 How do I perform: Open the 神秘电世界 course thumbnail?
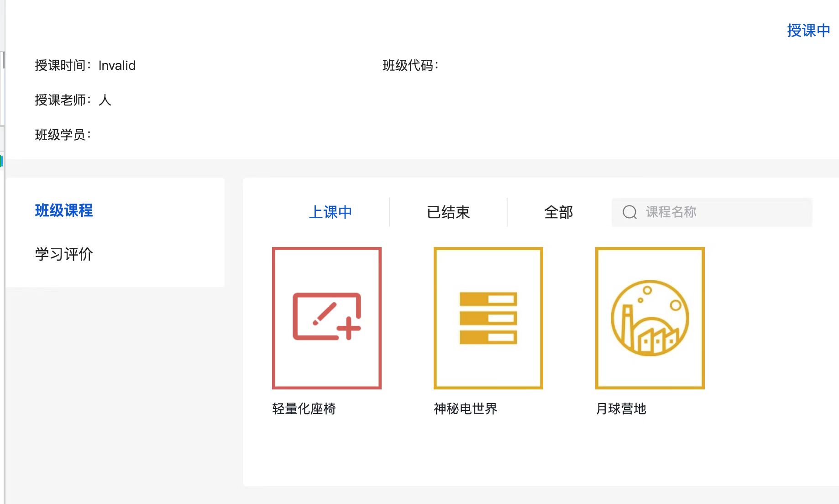pyautogui.click(x=488, y=318)
